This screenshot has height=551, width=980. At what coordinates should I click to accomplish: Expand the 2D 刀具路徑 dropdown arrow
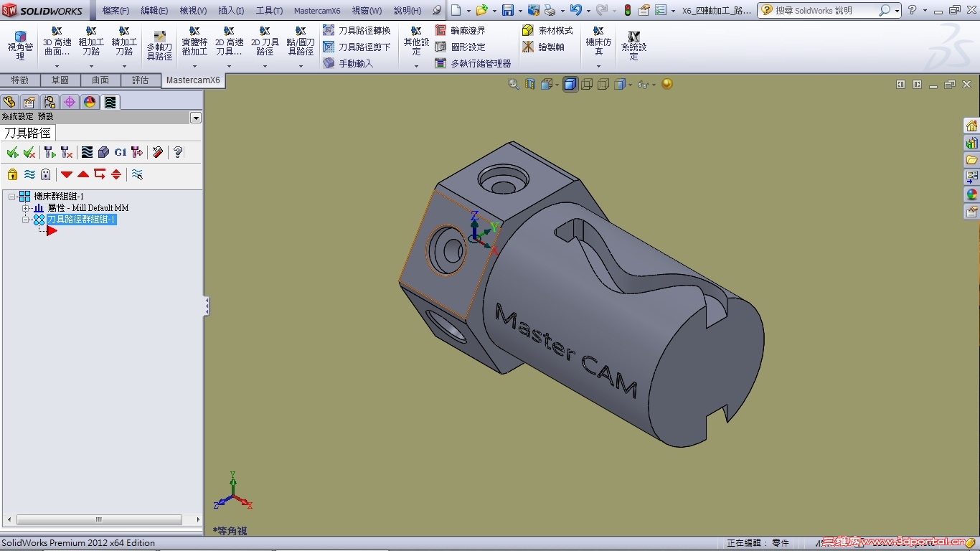tap(265, 66)
